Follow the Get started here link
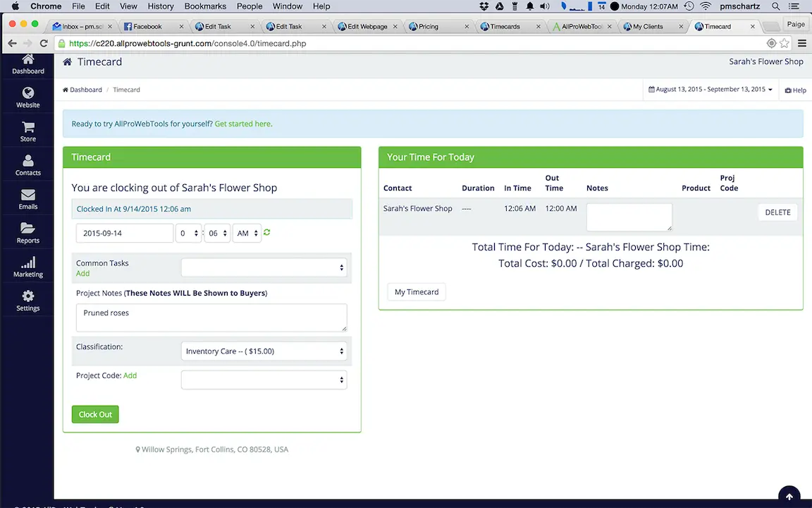 click(243, 124)
